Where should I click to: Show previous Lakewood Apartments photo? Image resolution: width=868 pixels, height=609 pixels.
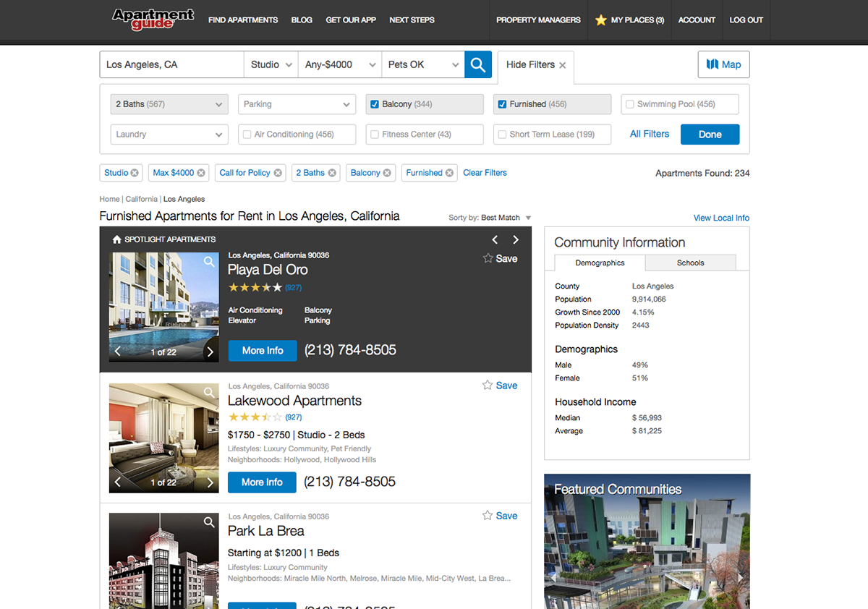118,482
